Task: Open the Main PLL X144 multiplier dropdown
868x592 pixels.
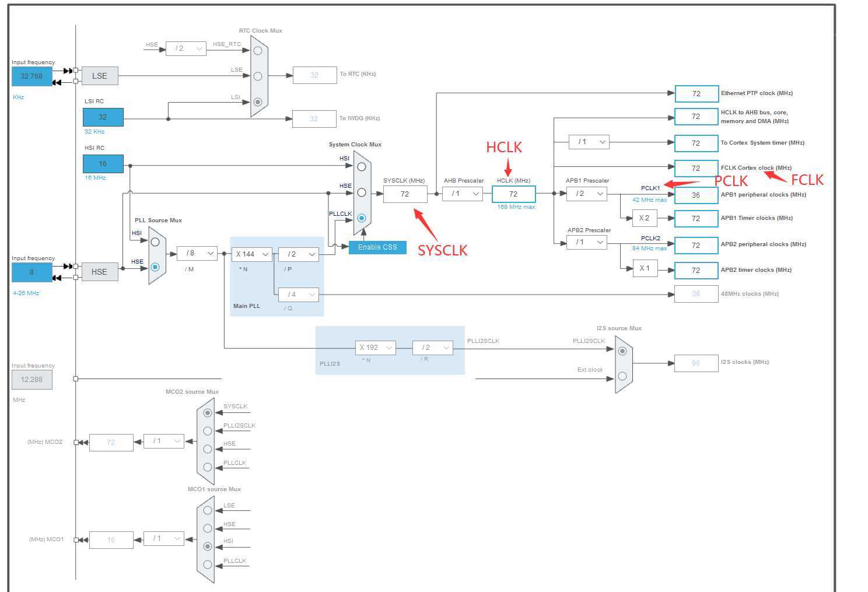Action: (x=252, y=254)
